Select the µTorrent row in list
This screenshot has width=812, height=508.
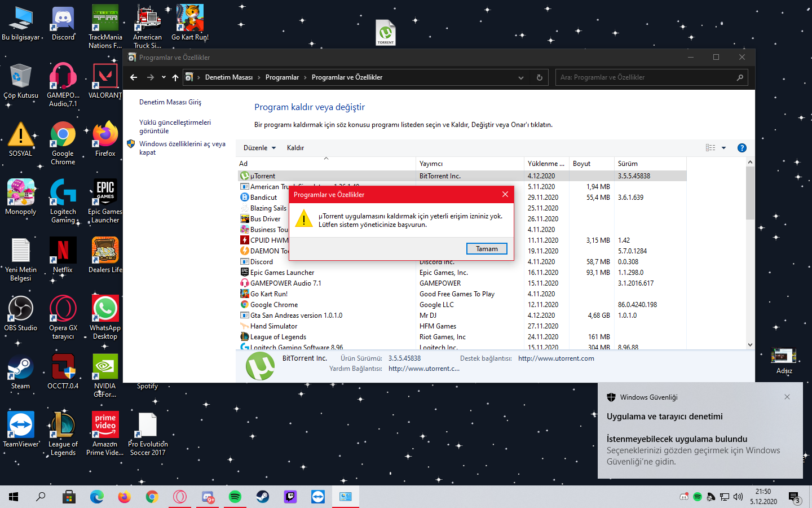pyautogui.click(x=462, y=176)
